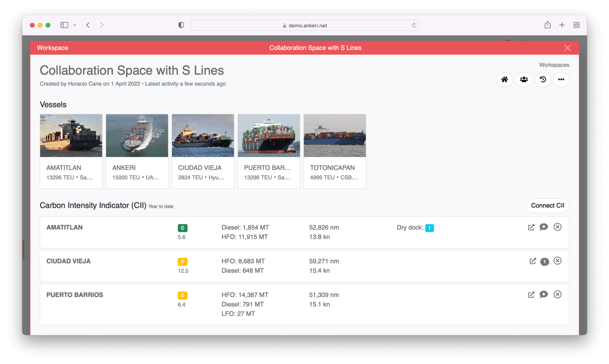
Task: Show Safari tab overview
Action: point(576,25)
